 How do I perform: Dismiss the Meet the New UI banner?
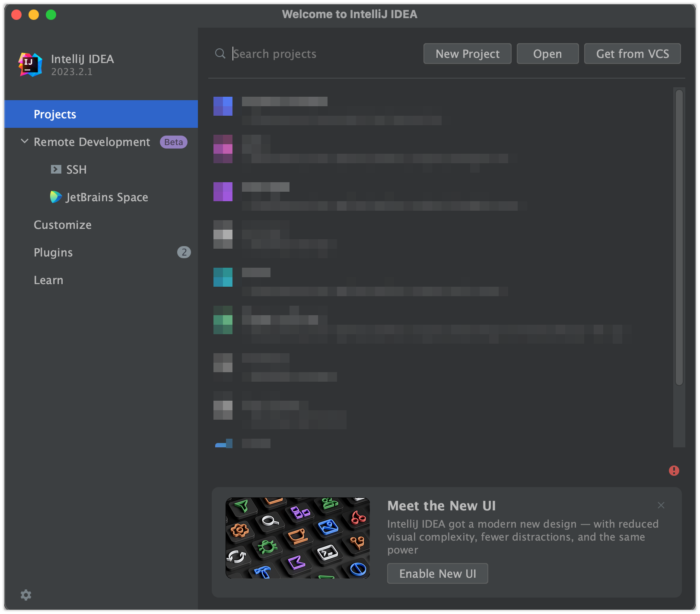(661, 505)
